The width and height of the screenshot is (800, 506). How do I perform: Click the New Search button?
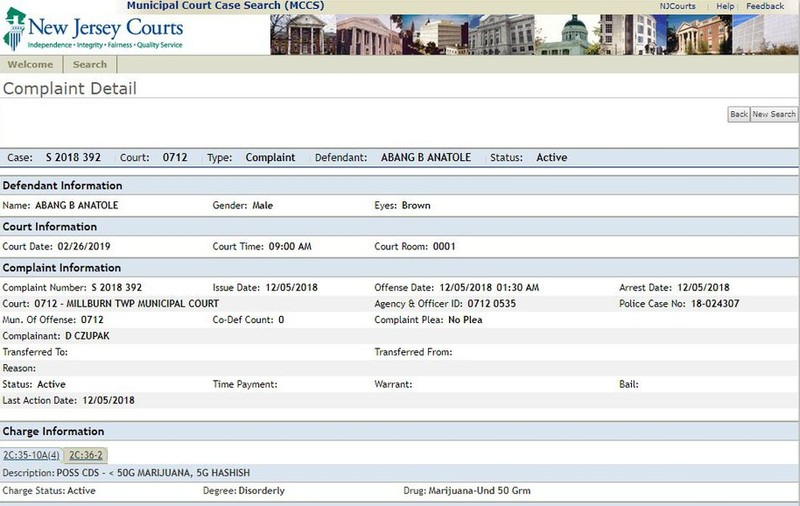pyautogui.click(x=773, y=114)
